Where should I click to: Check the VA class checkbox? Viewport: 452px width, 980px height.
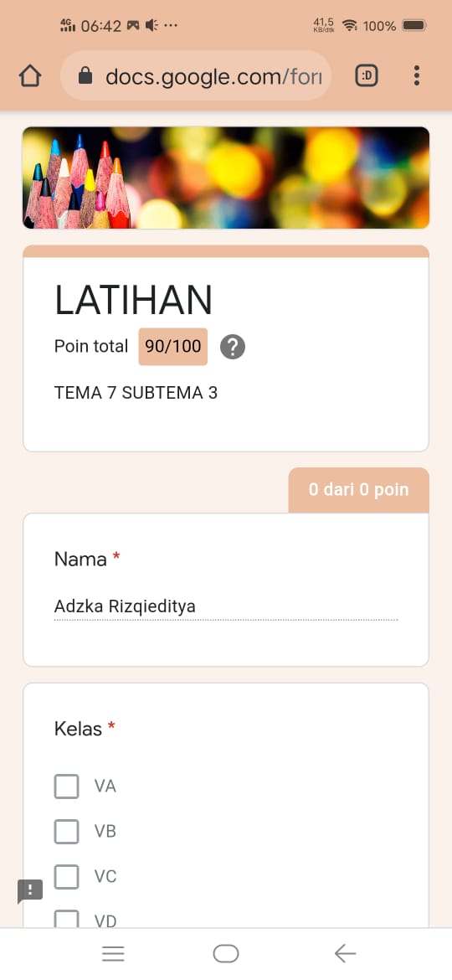click(67, 787)
